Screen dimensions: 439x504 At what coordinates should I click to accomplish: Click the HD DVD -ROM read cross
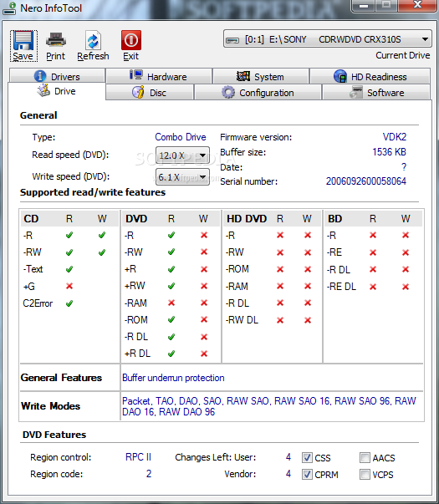tap(280, 269)
